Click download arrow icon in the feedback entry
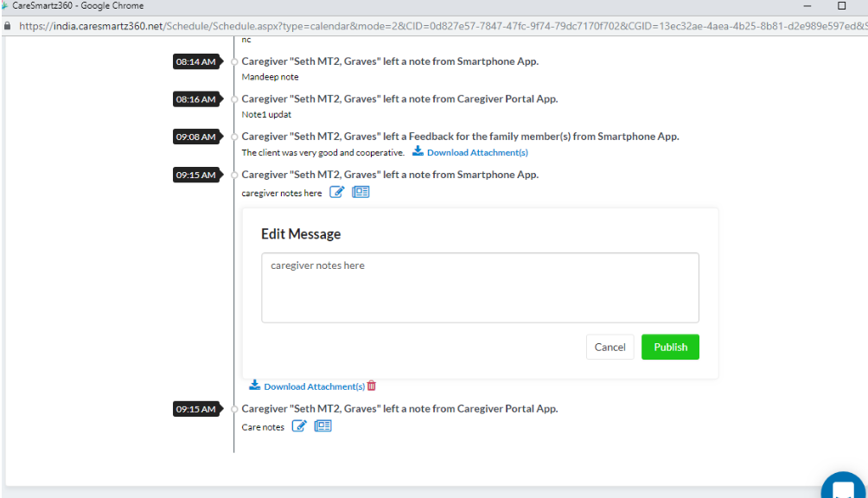Screen dimensions: 868x498 pyautogui.click(x=418, y=151)
